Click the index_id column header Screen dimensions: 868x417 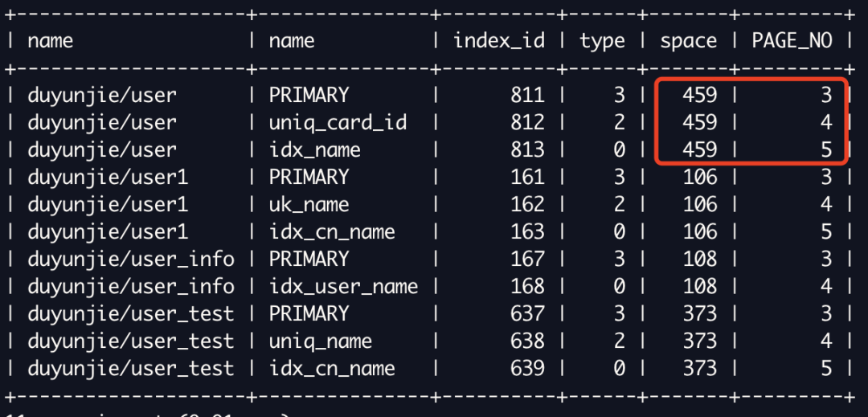click(499, 41)
